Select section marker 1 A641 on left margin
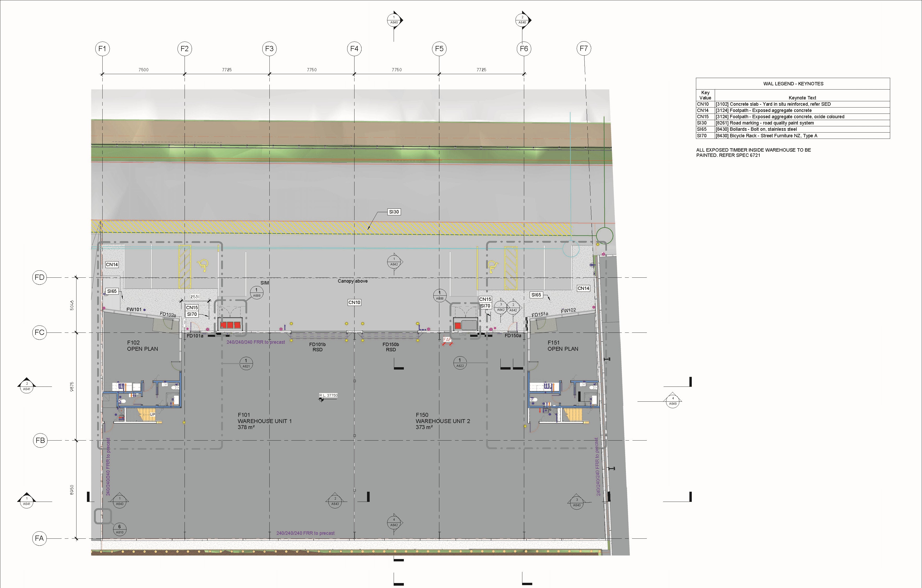The width and height of the screenshot is (922, 588). click(x=26, y=501)
